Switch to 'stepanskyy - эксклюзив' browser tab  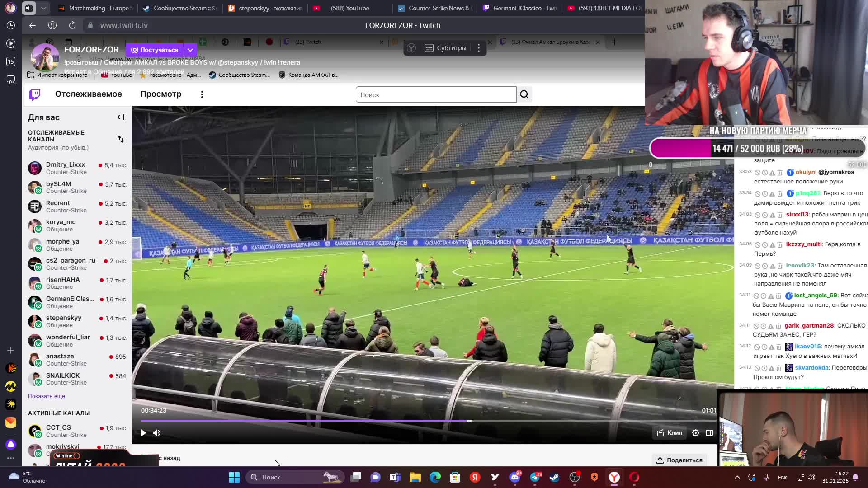pyautogui.click(x=265, y=8)
